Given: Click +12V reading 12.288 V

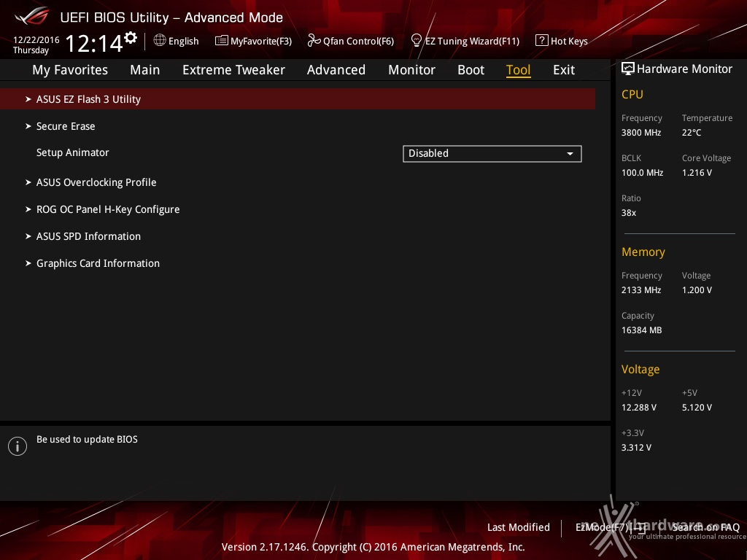Looking at the screenshot, I should click(x=639, y=407).
